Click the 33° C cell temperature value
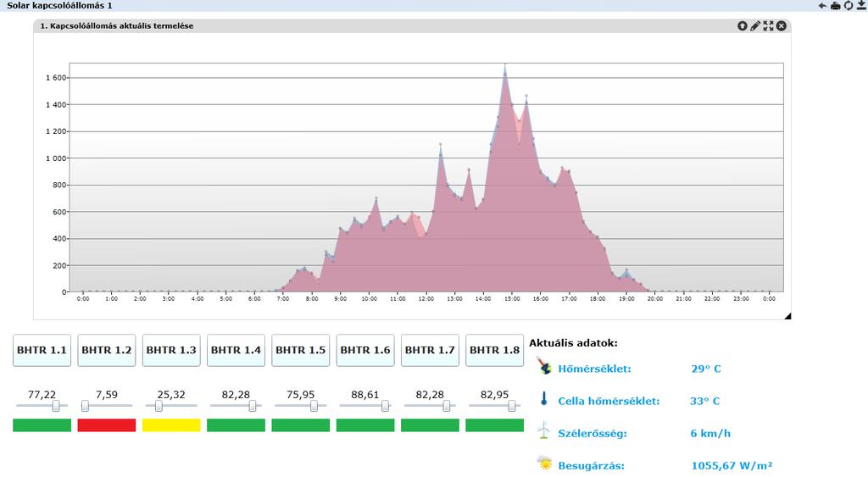The height and width of the screenshot is (477, 868). tap(704, 401)
